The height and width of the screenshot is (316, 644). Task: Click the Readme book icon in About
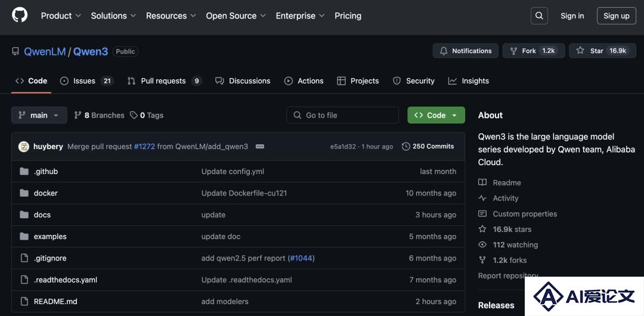click(482, 182)
